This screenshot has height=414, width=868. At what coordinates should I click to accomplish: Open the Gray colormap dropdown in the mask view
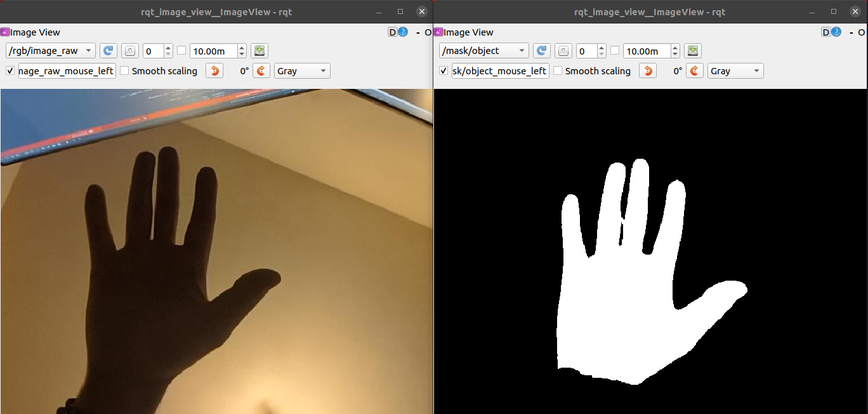click(x=735, y=70)
